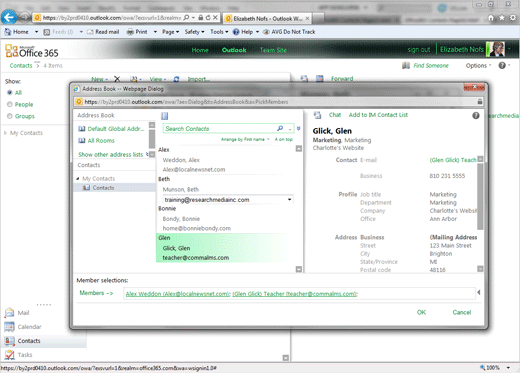Screen dimensions: 520x373
Task: Click Find Someone address book icon
Action: (406, 65)
